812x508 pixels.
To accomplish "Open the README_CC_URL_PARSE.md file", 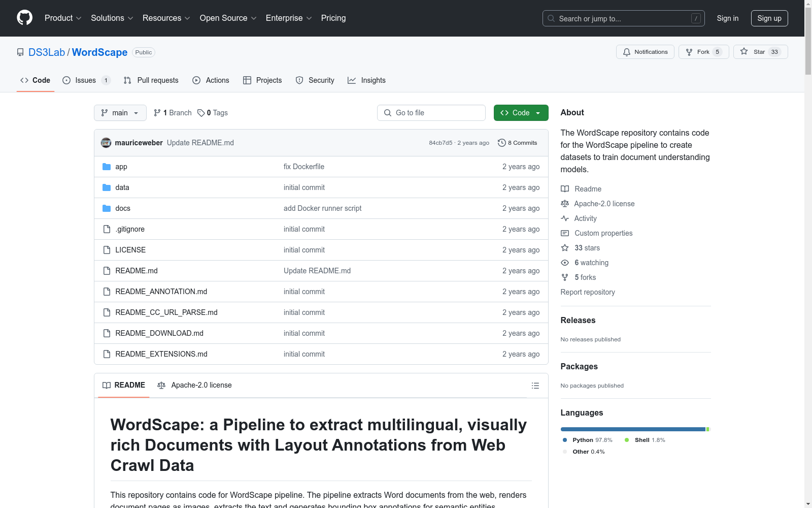I will (x=166, y=312).
